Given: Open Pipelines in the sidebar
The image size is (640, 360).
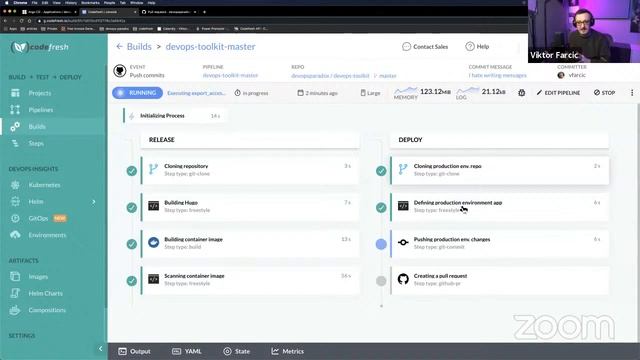Looking at the screenshot, I should pos(41,110).
